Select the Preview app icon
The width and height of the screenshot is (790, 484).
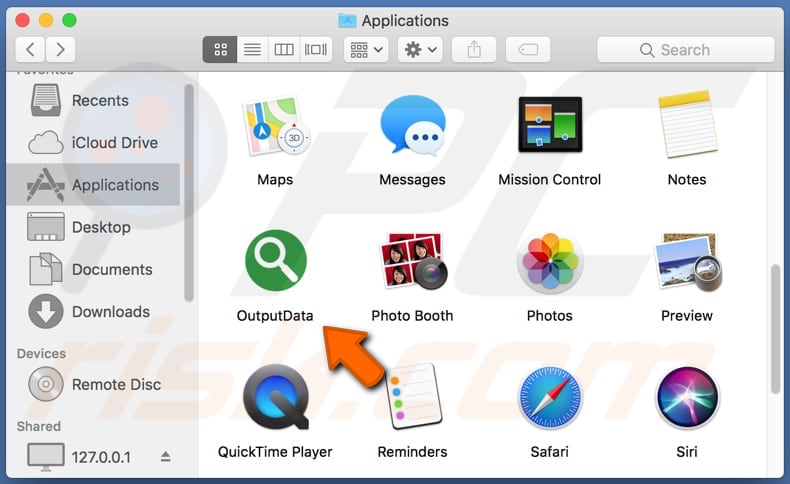tap(688, 262)
